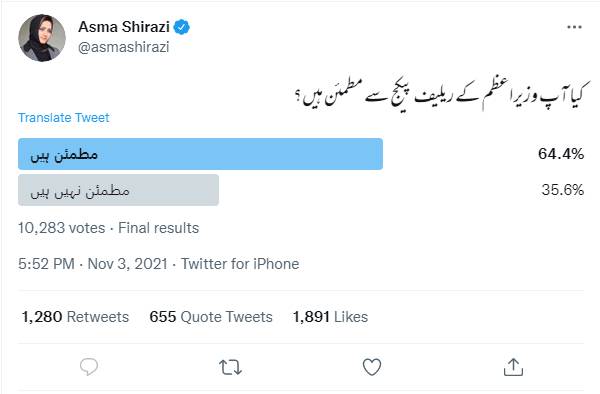This screenshot has height=394, width=600.
Task: Open the share tweet icon
Action: 513,367
